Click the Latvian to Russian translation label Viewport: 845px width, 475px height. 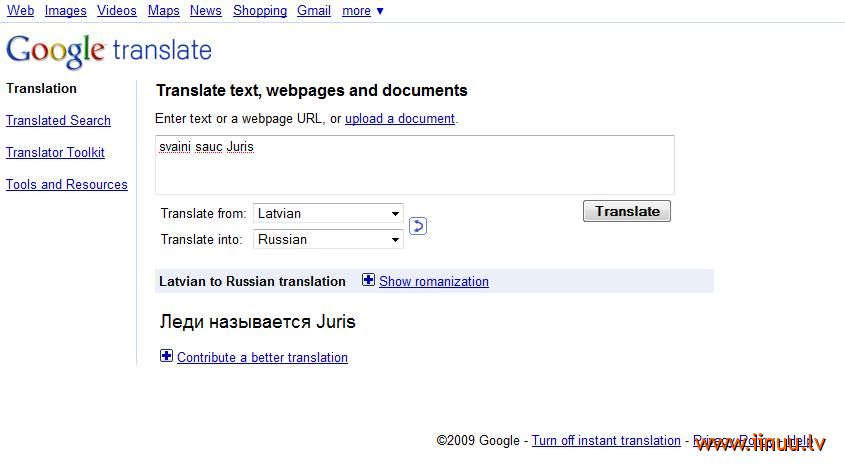pyautogui.click(x=252, y=281)
